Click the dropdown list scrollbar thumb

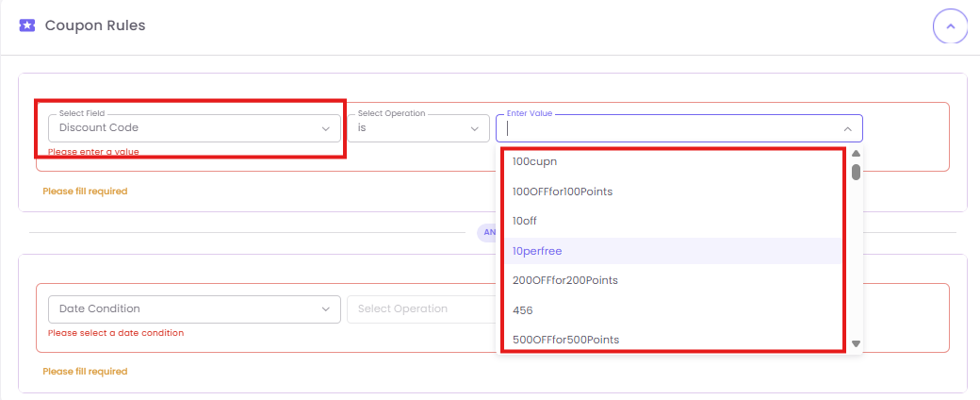pyautogui.click(x=856, y=172)
